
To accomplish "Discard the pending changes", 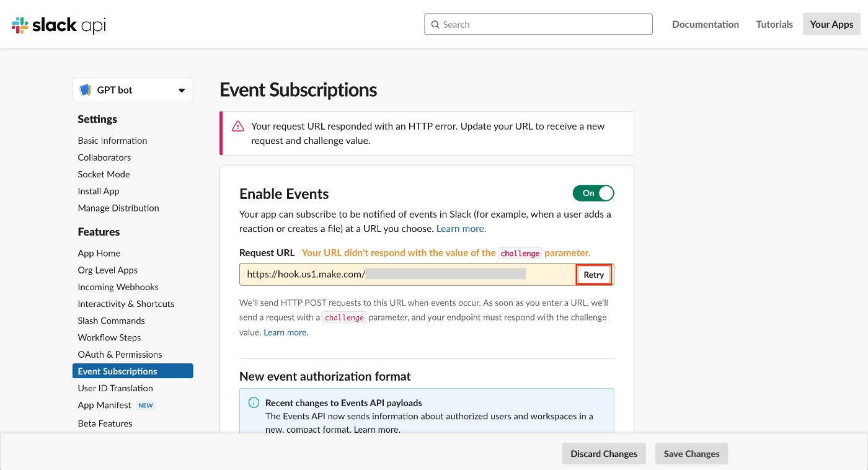I will (604, 454).
